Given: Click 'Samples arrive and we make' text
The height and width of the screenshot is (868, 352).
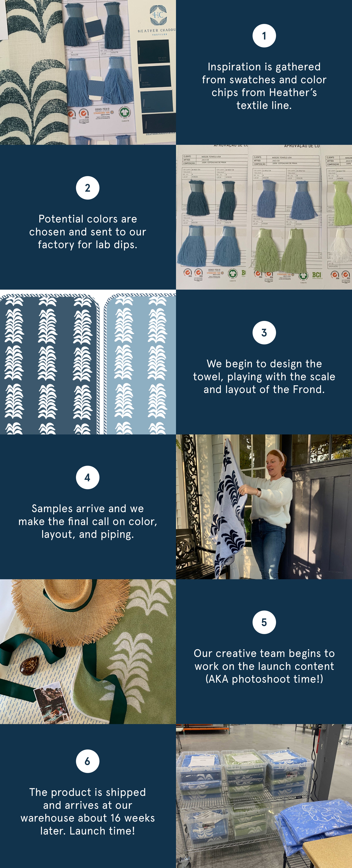Looking at the screenshot, I should tap(88, 521).
